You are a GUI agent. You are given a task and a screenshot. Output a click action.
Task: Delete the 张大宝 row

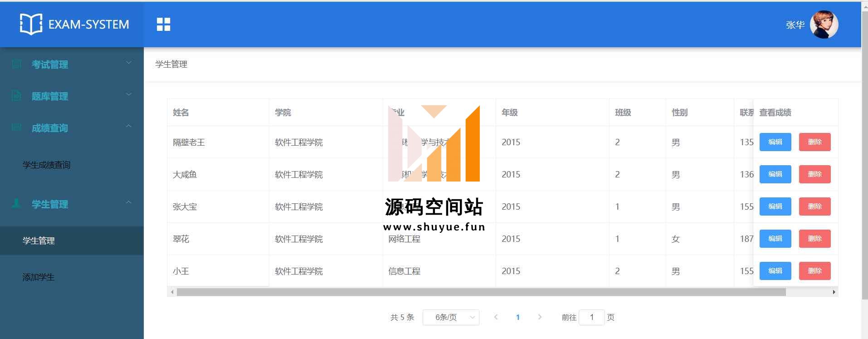point(814,206)
